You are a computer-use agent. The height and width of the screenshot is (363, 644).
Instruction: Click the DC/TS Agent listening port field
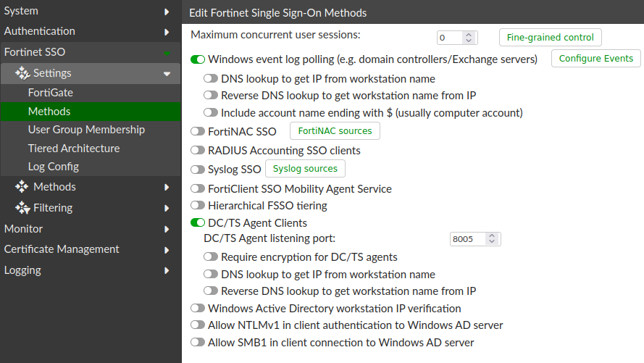(467, 239)
